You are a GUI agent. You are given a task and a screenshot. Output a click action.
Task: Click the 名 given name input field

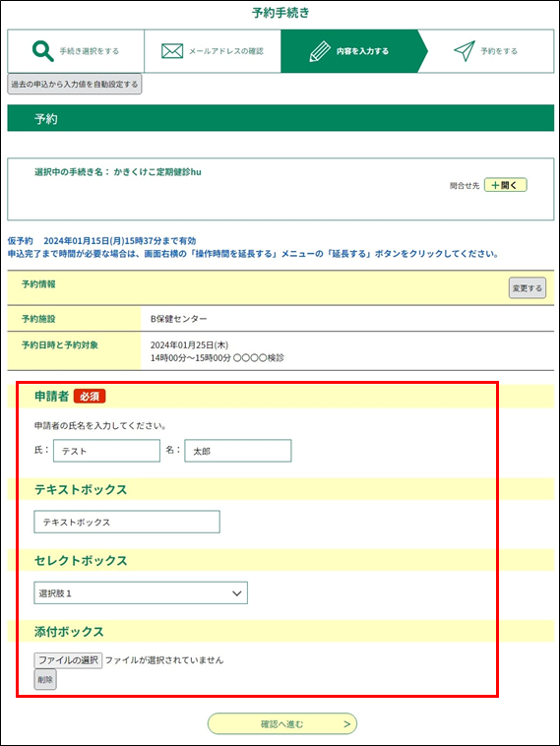point(238,451)
